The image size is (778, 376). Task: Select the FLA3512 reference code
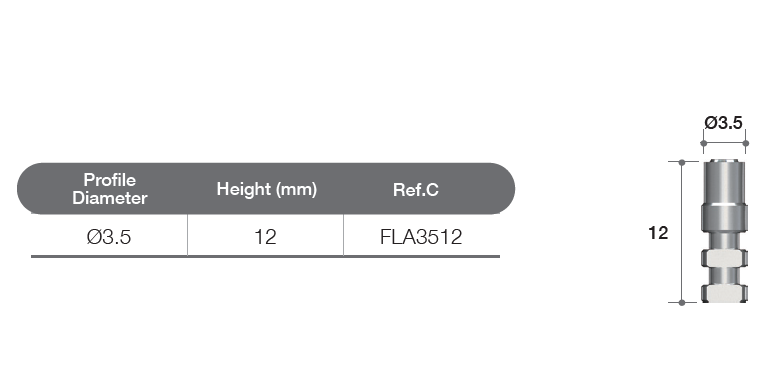(421, 237)
